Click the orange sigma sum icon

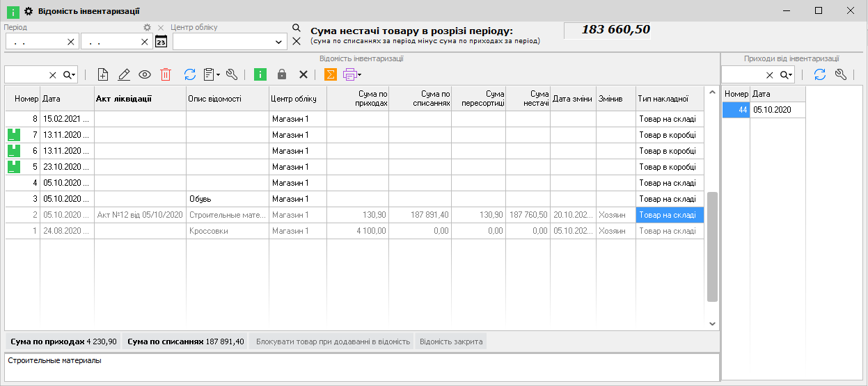(331, 74)
